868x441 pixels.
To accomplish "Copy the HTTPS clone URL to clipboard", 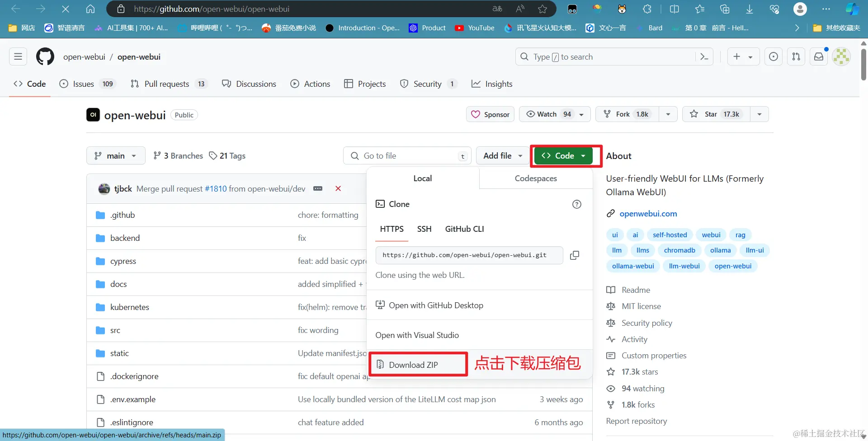I will (575, 255).
